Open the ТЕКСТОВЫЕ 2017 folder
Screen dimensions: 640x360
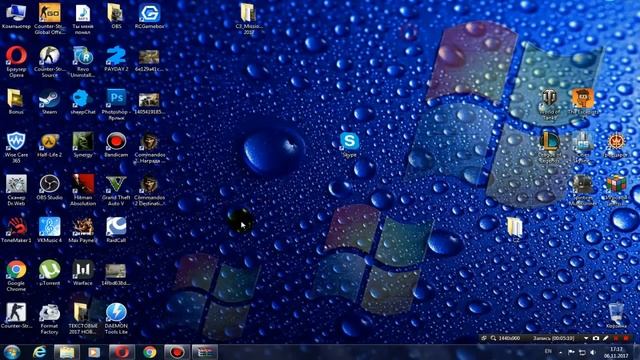83,318
